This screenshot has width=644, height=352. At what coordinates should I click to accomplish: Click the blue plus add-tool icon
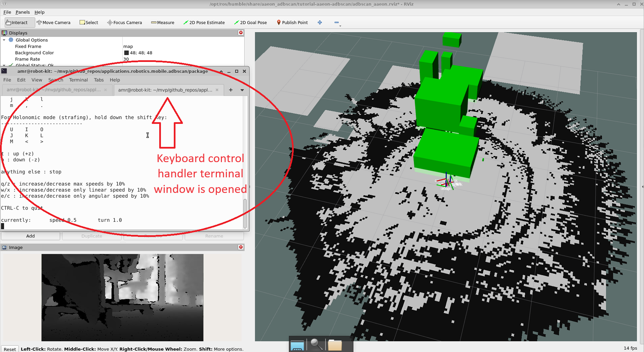[320, 23]
